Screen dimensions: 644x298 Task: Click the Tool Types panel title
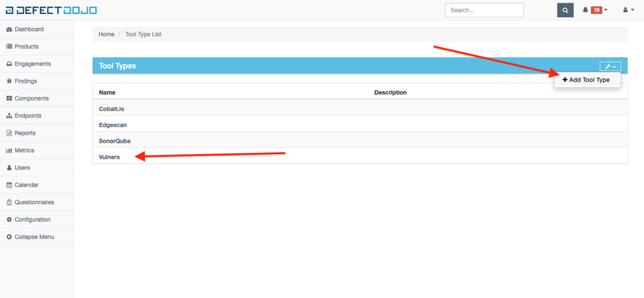(117, 66)
